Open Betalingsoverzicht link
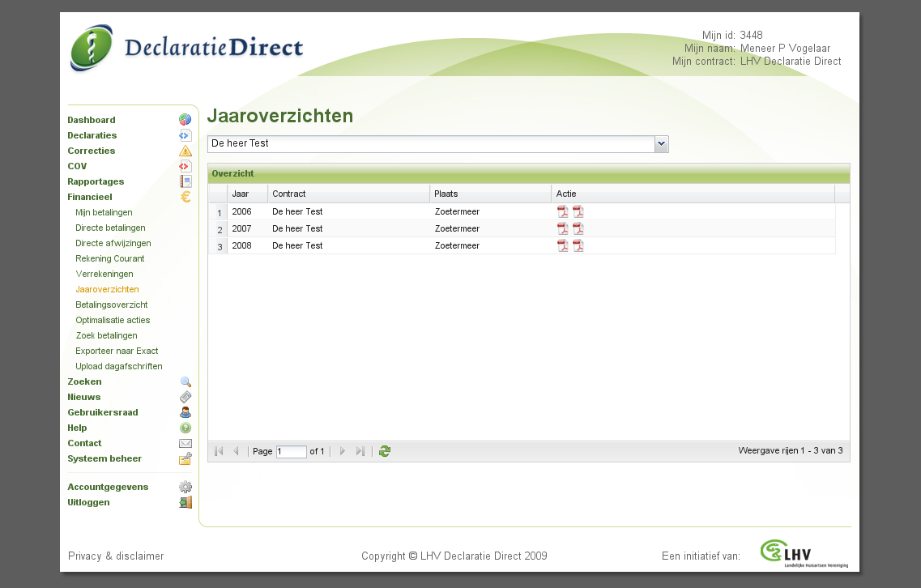The width and height of the screenshot is (921, 588). [x=112, y=305]
